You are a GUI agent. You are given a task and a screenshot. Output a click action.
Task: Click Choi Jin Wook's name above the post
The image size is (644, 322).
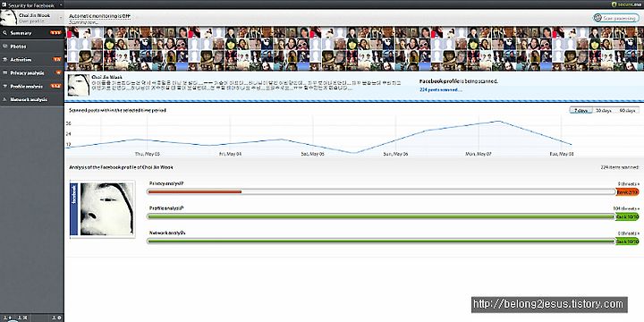click(106, 77)
